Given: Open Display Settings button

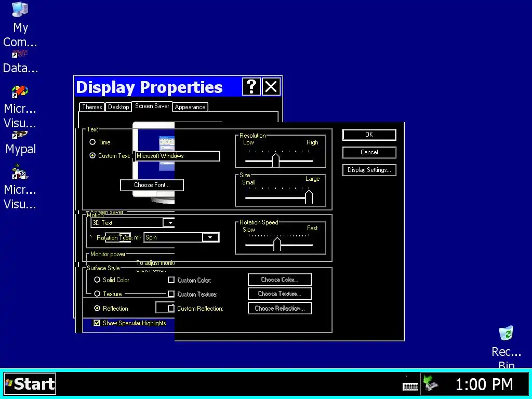Looking at the screenshot, I should [369, 170].
